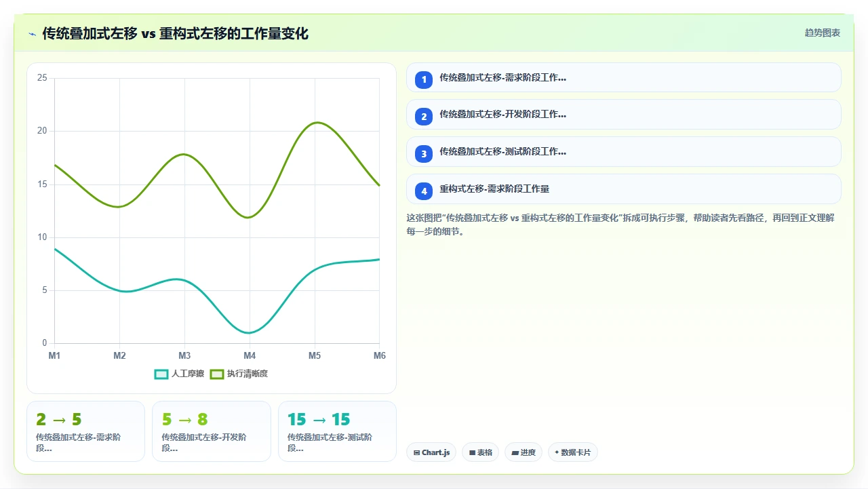Click the 5 → 8 data card
Image resolution: width=868 pixels, height=489 pixels.
click(x=211, y=431)
